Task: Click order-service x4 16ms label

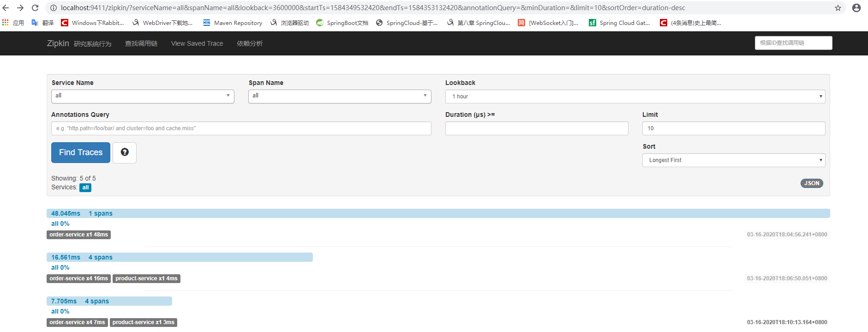Action: [x=79, y=278]
